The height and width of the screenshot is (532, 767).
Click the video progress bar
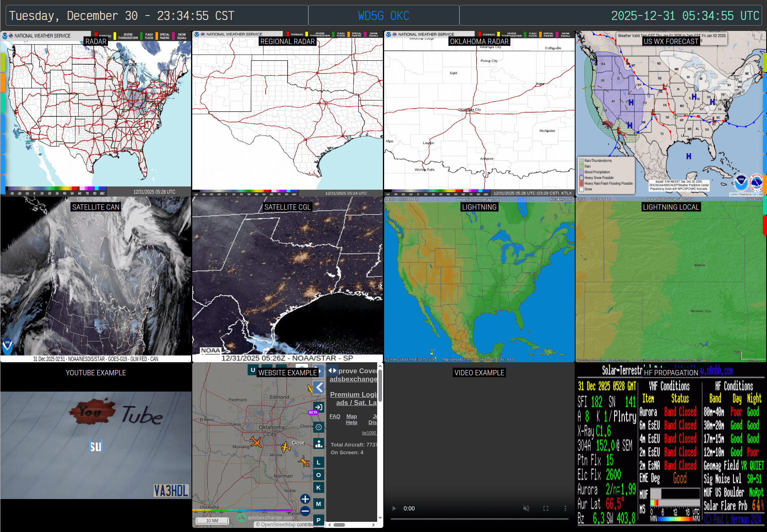tap(479, 519)
